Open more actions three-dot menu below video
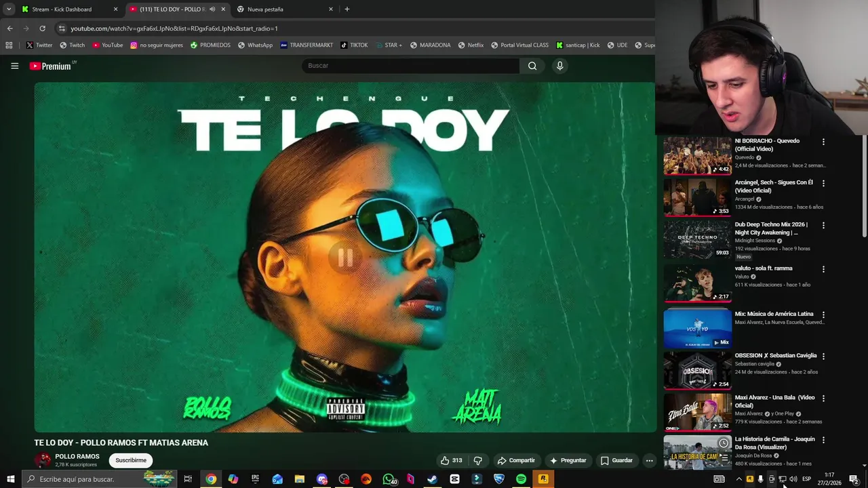Screen dimensions: 868x488 [x=649, y=460]
